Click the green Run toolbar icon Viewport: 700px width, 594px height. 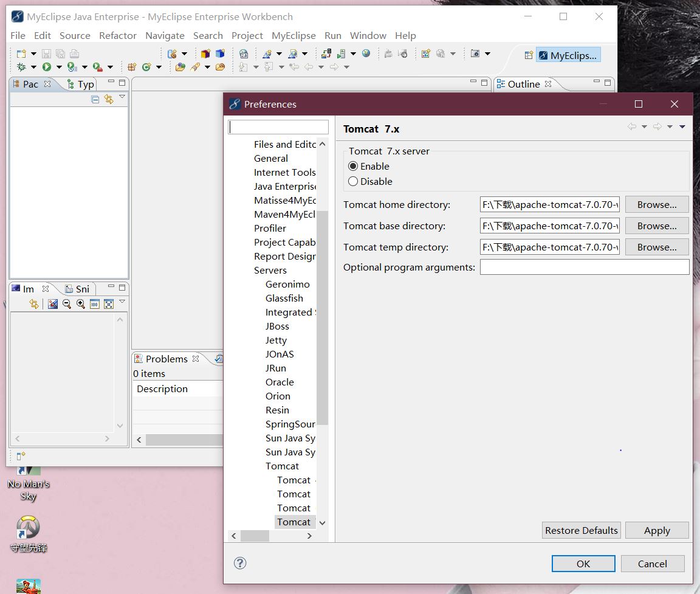click(46, 67)
